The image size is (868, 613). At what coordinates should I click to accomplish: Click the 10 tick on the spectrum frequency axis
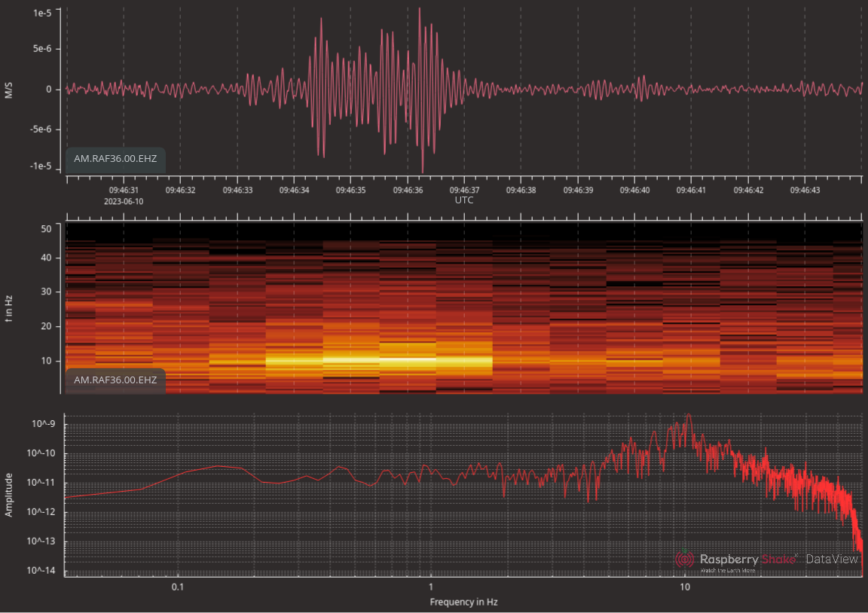[x=685, y=587]
